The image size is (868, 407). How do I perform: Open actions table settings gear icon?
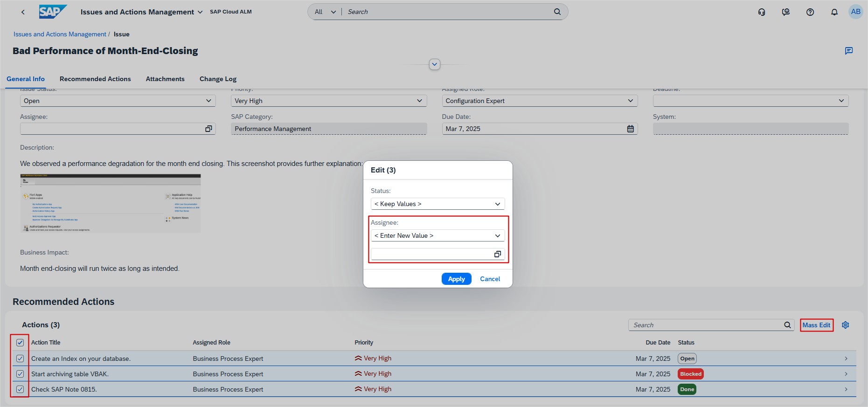[846, 325]
